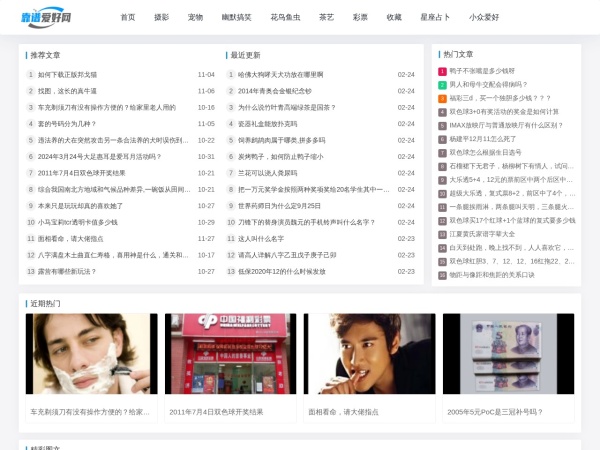Open the 彩票 menu item
600x450 pixels.
point(360,17)
